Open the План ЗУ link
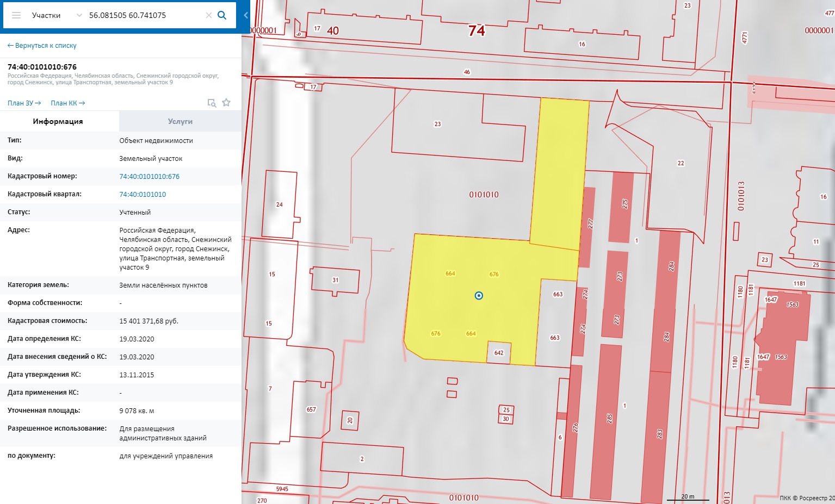This screenshot has height=504, width=835. coord(24,103)
